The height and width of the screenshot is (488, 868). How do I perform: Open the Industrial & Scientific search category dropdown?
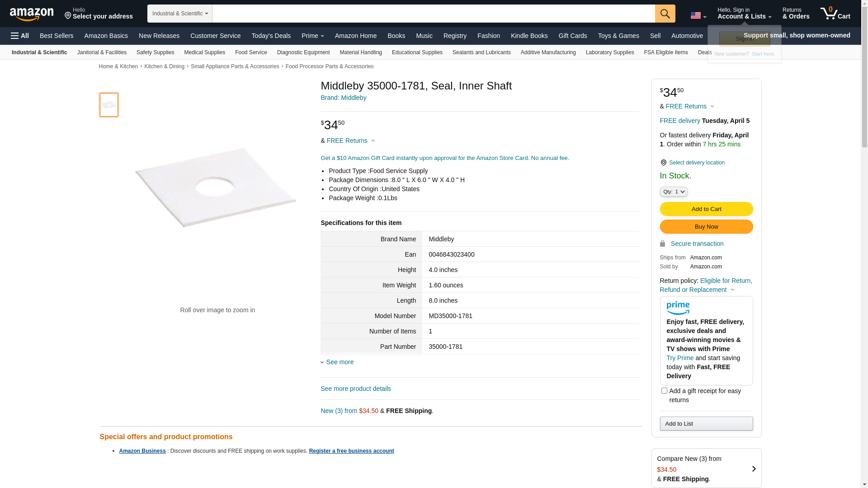coord(179,14)
